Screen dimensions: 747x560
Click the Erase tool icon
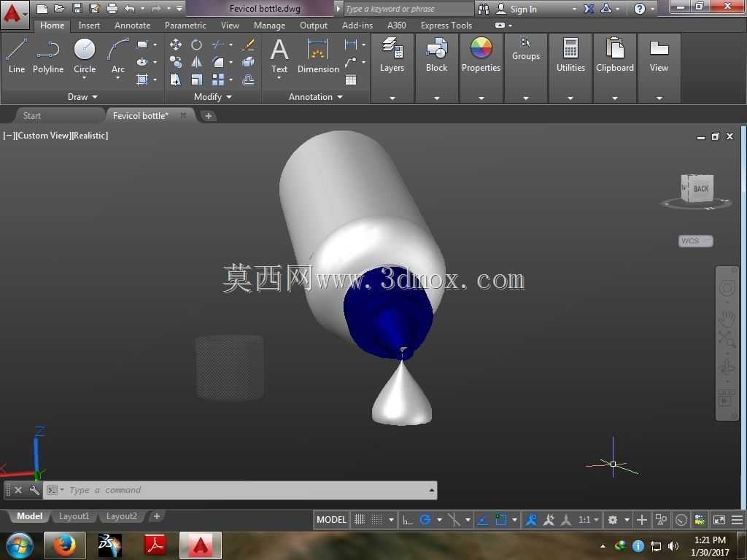(x=248, y=44)
